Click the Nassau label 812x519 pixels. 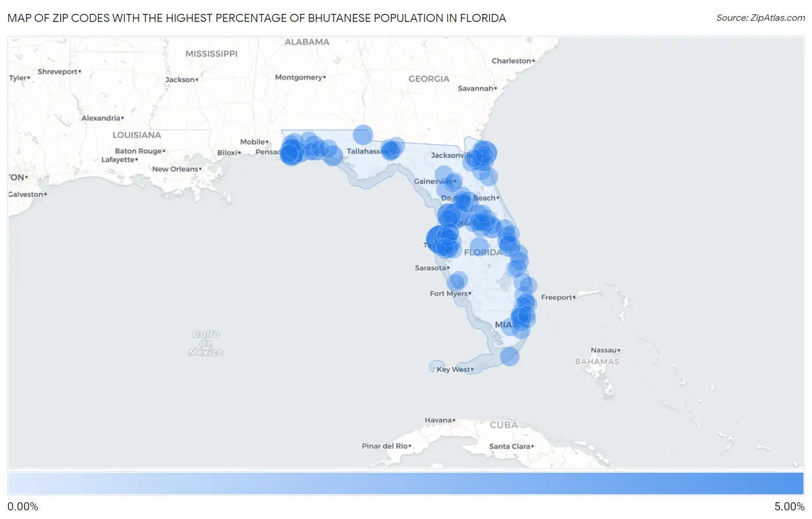click(605, 350)
